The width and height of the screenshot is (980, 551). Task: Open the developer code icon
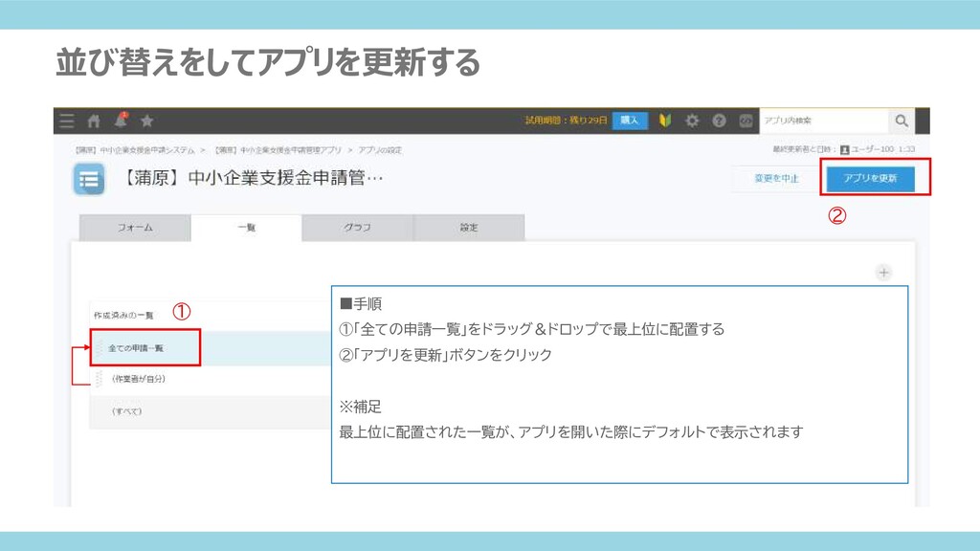pos(746,121)
